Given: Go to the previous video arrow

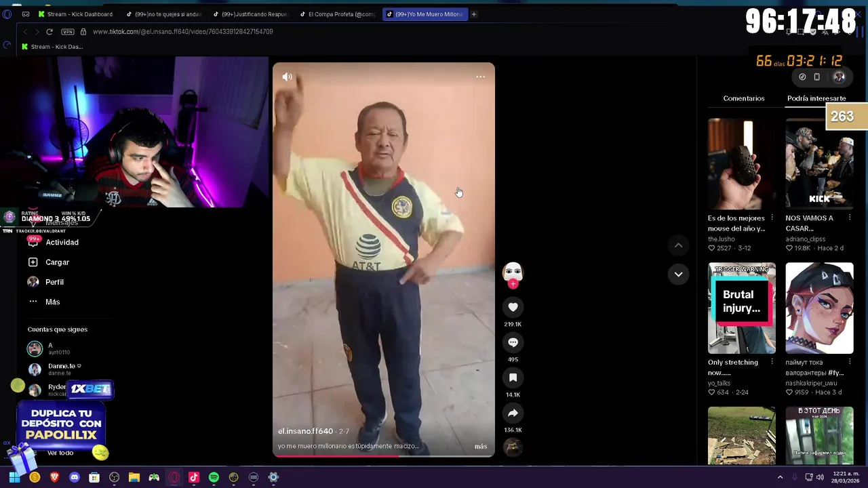Looking at the screenshot, I should 678,245.
